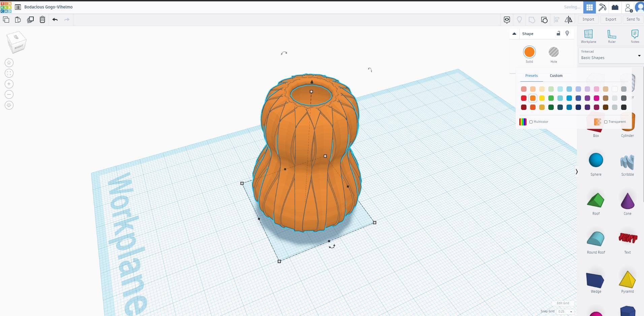644x316 pixels.
Task: Duplicate and repeat the selected shape
Action: point(30,20)
